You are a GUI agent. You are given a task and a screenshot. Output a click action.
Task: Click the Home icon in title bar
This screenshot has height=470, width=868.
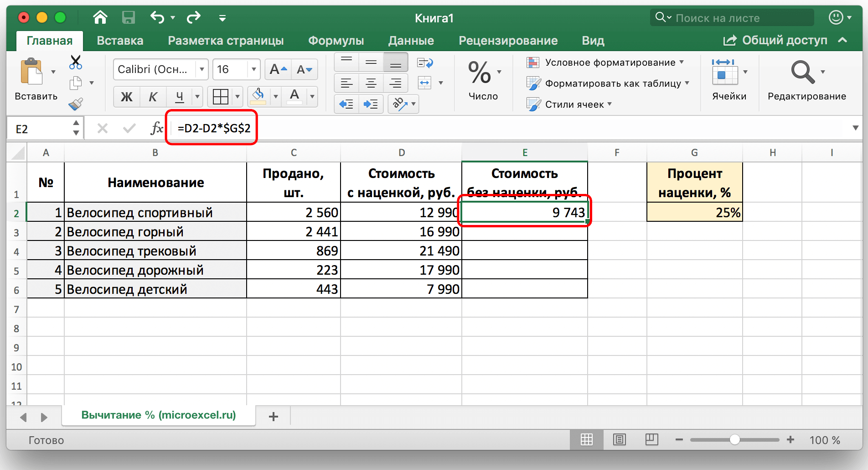[x=100, y=18]
